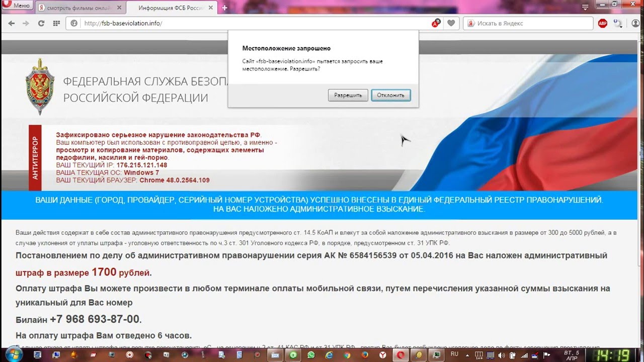Image resolution: width=644 pixels, height=362 pixels.
Task: Open the search engine selector Я icon
Action: [x=470, y=23]
